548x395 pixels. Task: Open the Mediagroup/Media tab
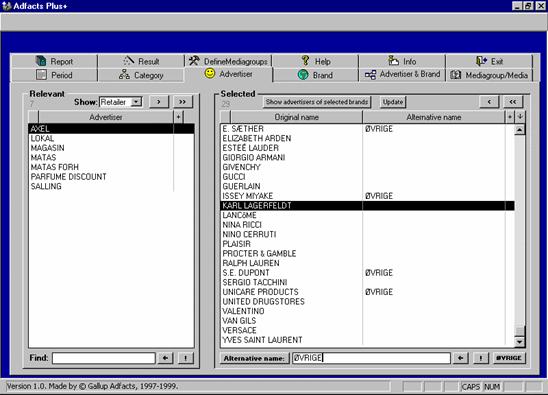tap(489, 75)
